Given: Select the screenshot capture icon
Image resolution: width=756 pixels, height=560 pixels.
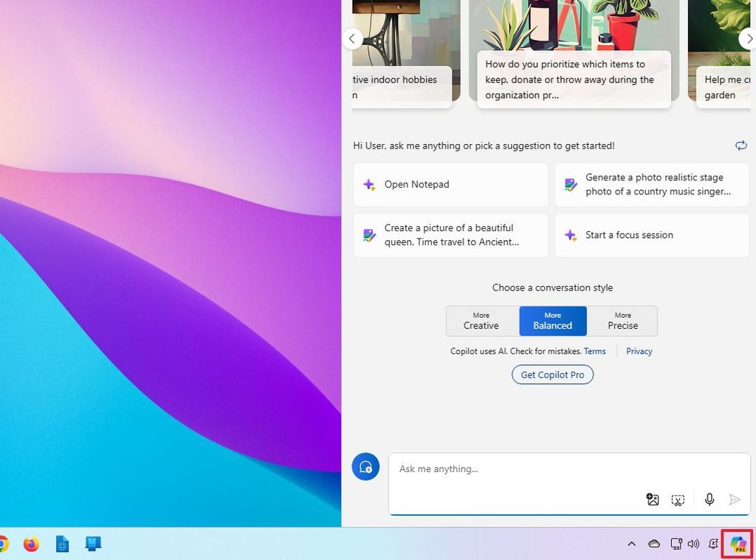Looking at the screenshot, I should (678, 499).
